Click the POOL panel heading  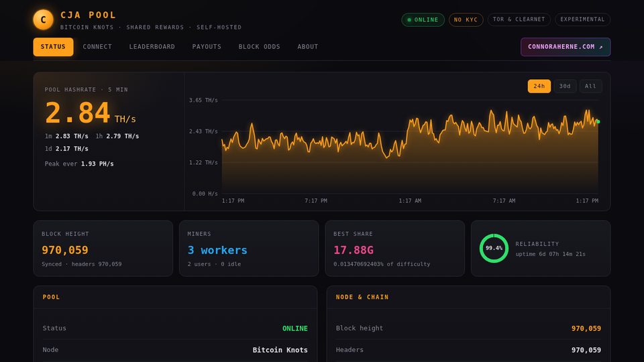pyautogui.click(x=52, y=297)
